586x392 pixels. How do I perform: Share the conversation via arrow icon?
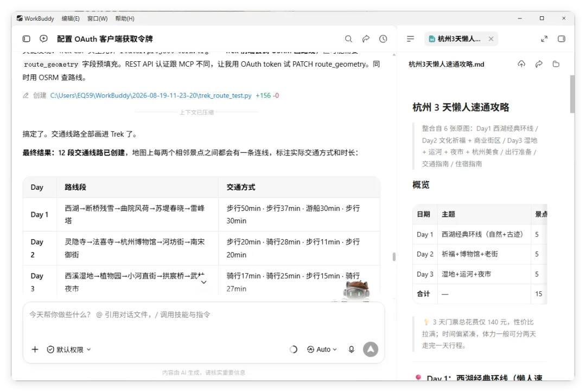click(x=366, y=38)
